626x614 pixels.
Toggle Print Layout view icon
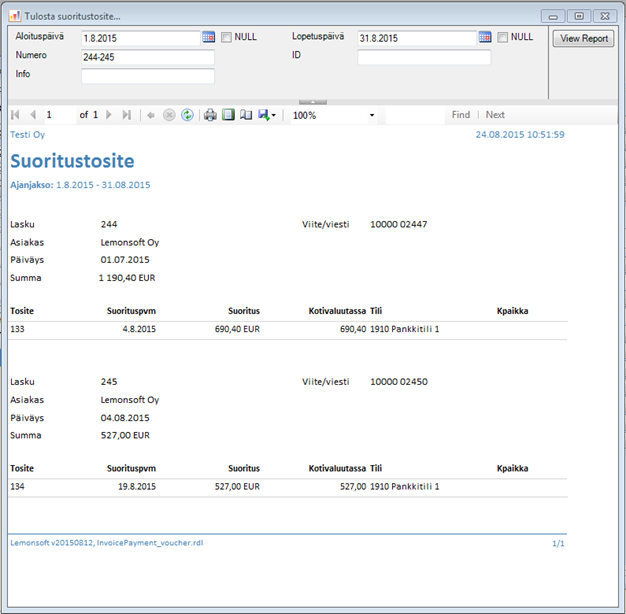pyautogui.click(x=228, y=115)
